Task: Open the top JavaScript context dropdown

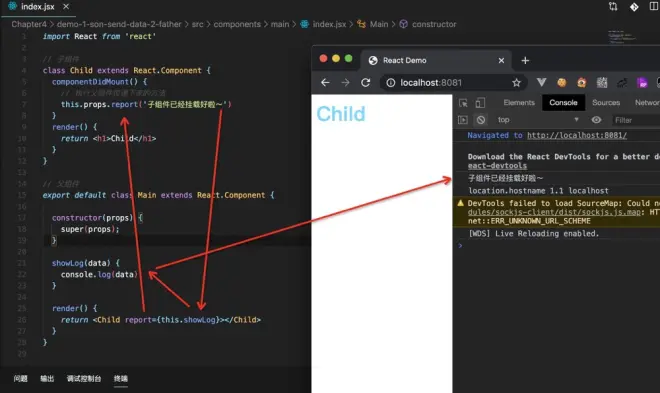Action: (538, 120)
